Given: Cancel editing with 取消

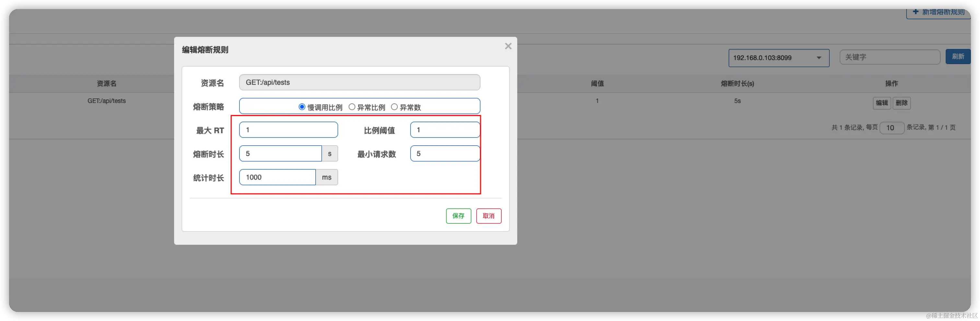Looking at the screenshot, I should tap(488, 216).
